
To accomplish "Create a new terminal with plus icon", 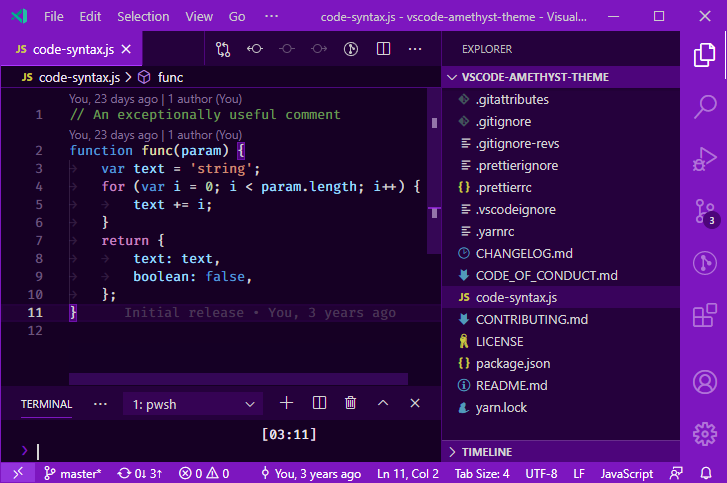I will tap(287, 403).
